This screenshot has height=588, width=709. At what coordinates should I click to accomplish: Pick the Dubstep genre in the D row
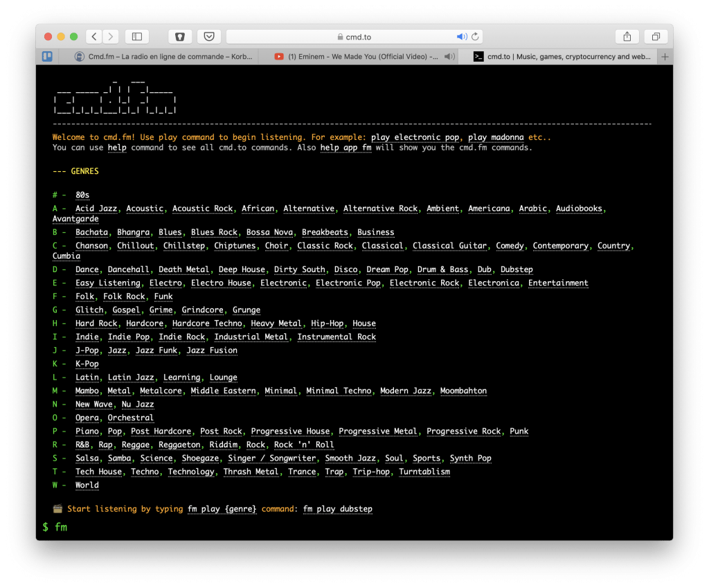[517, 269]
